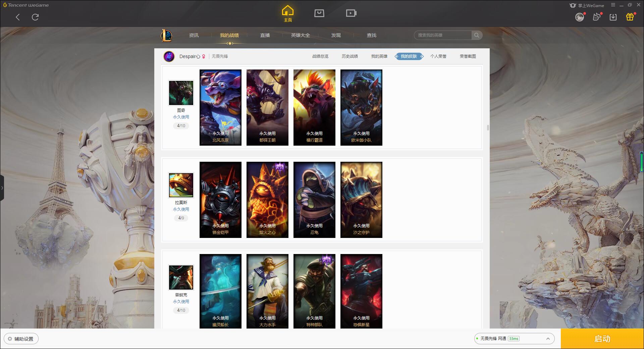This screenshot has height=349, width=644.
Task: Click the 掌上WeGame link
Action: pyautogui.click(x=587, y=5)
